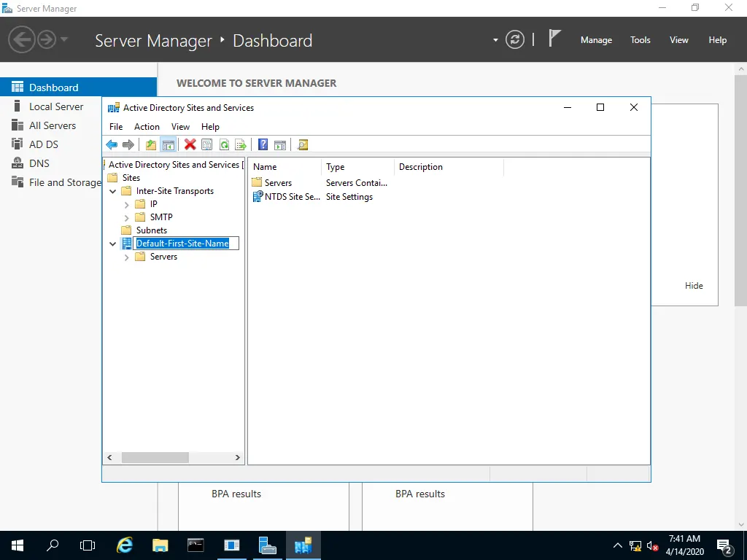Go up one level with folder arrow icon
Viewport: 747px width, 560px height.
pos(151,145)
